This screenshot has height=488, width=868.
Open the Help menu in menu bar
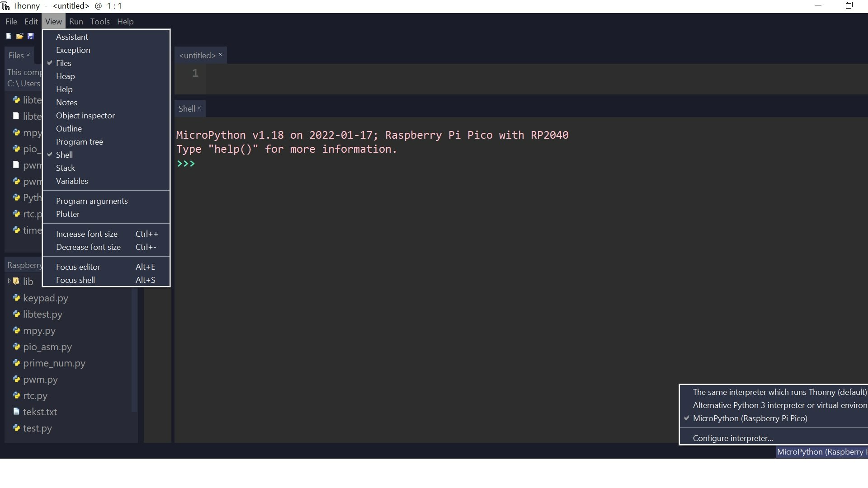[125, 22]
